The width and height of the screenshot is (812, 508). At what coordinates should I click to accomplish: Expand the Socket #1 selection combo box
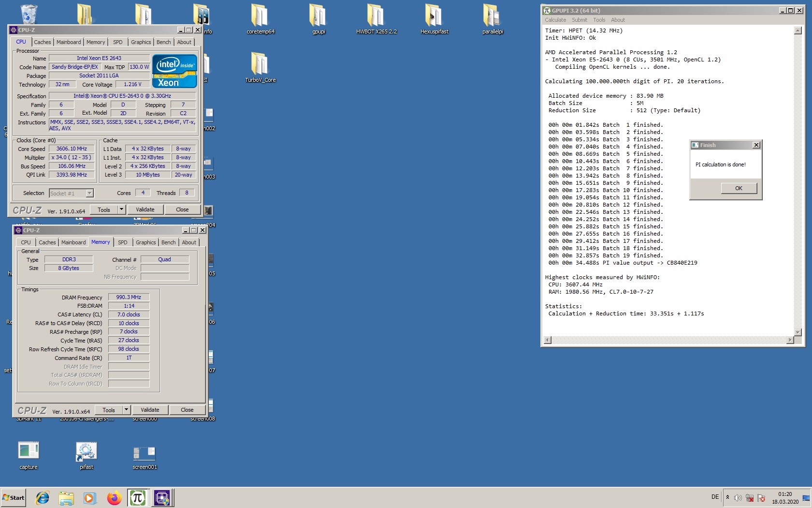89,194
